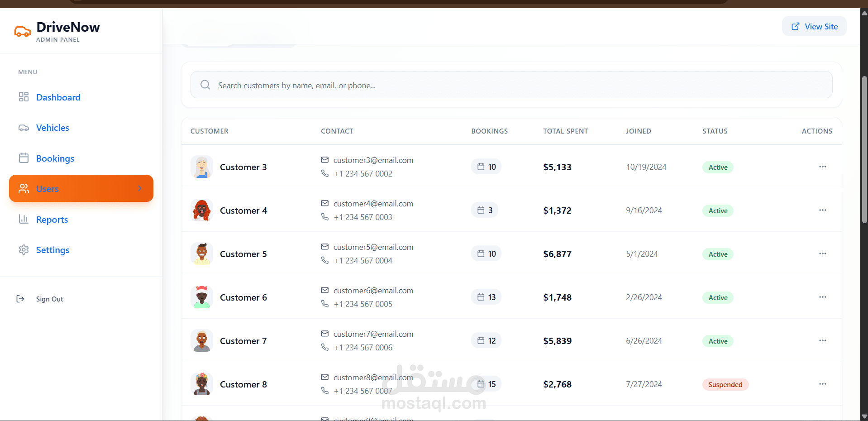Click the customer3@email.com address
Screen dimensions: 868x421
[373, 160]
